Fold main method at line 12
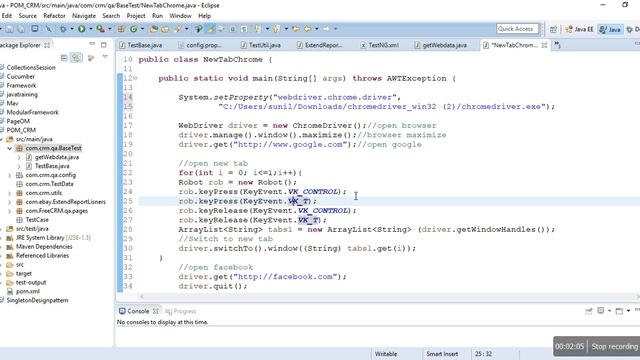Image resolution: width=640 pixels, height=360 pixels. click(x=136, y=78)
